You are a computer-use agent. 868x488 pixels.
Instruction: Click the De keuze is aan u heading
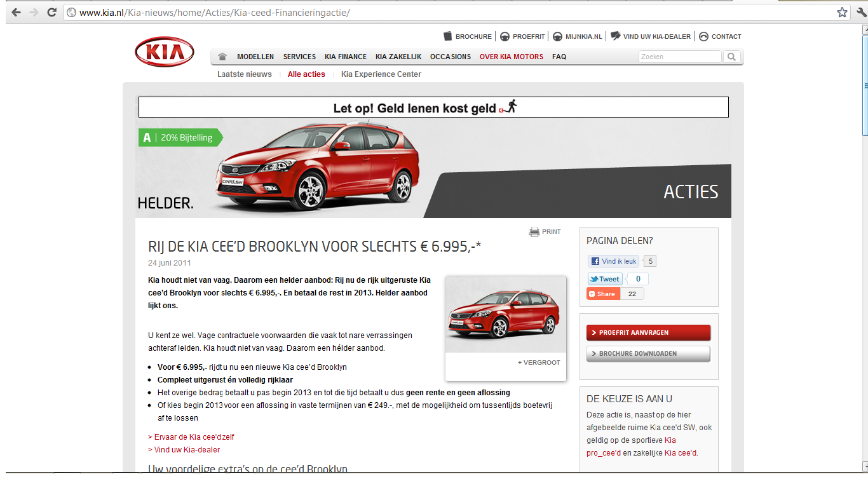point(629,399)
